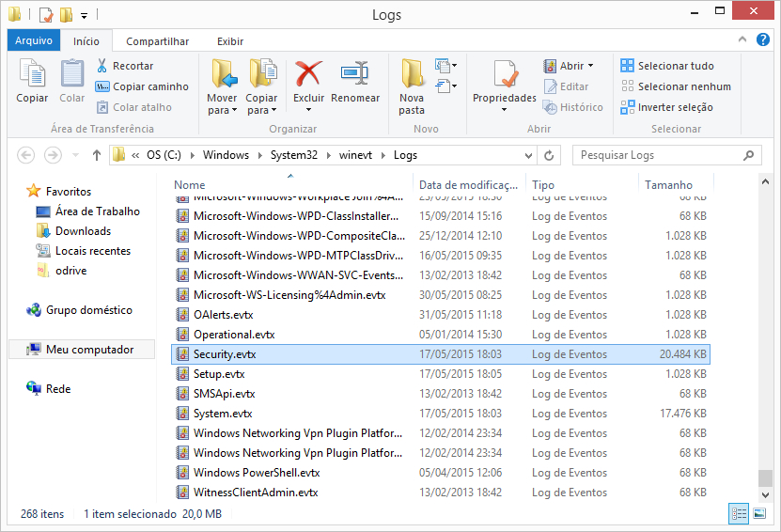This screenshot has height=532, width=781.
Task: Sort by Data de modificação header
Action: click(468, 185)
